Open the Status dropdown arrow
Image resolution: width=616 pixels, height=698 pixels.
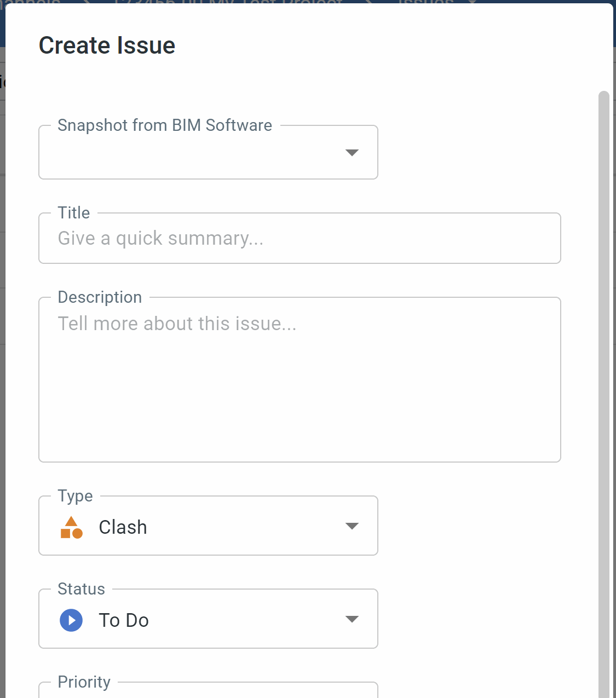352,619
